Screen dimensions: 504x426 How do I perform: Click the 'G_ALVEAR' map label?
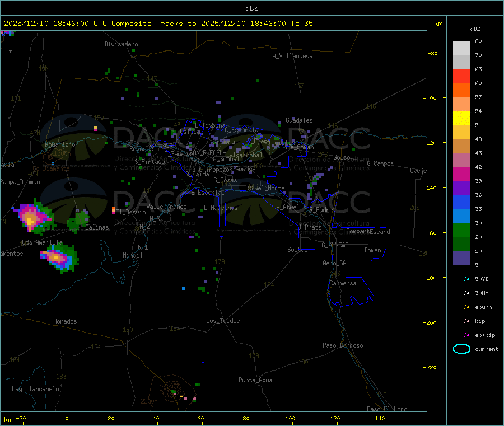(x=335, y=245)
